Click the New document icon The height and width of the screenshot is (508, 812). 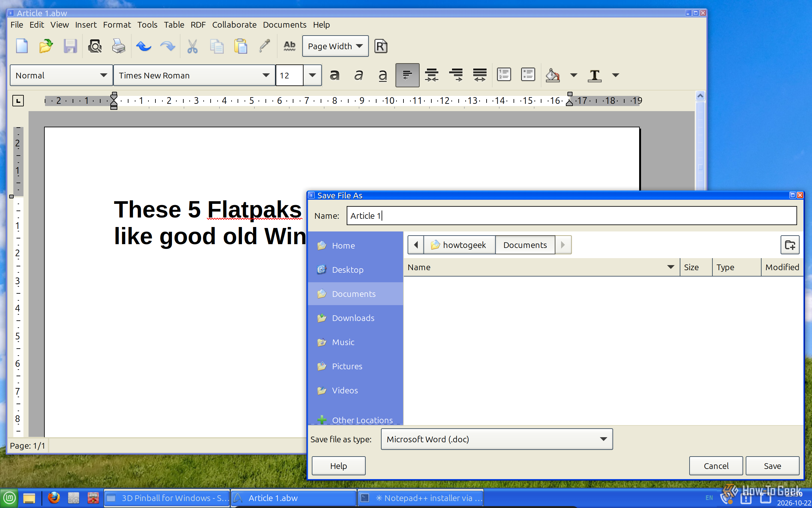(x=22, y=46)
